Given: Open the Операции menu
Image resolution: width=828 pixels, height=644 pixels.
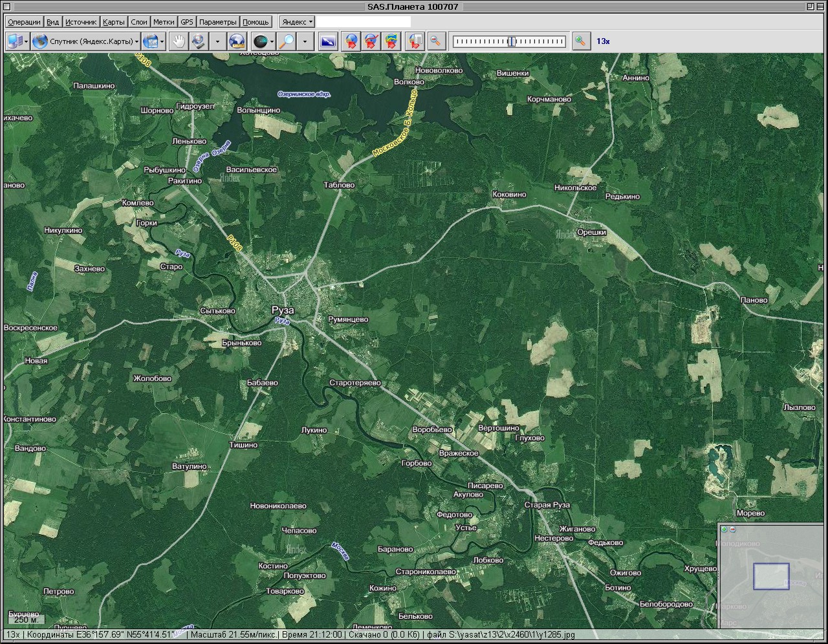Looking at the screenshot, I should 24,22.
